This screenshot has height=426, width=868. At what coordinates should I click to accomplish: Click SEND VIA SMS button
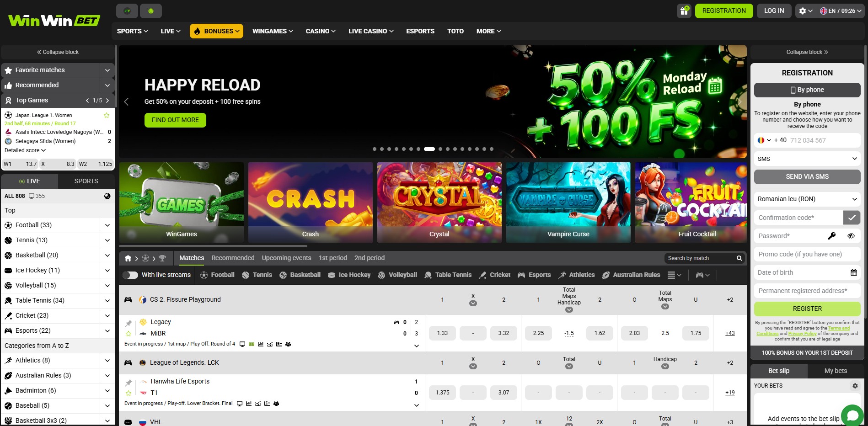pyautogui.click(x=807, y=176)
